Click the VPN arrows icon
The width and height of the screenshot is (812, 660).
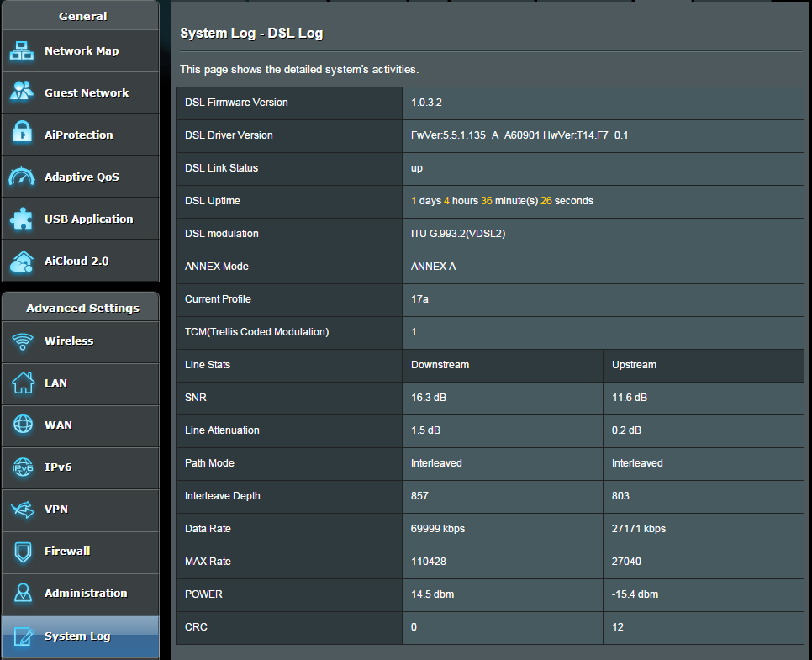coord(23,510)
